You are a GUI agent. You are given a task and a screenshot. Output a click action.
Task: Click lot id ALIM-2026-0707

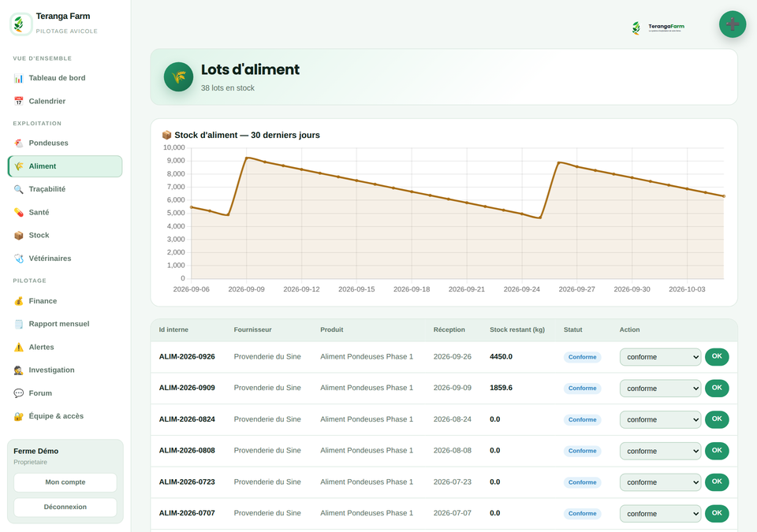click(187, 513)
